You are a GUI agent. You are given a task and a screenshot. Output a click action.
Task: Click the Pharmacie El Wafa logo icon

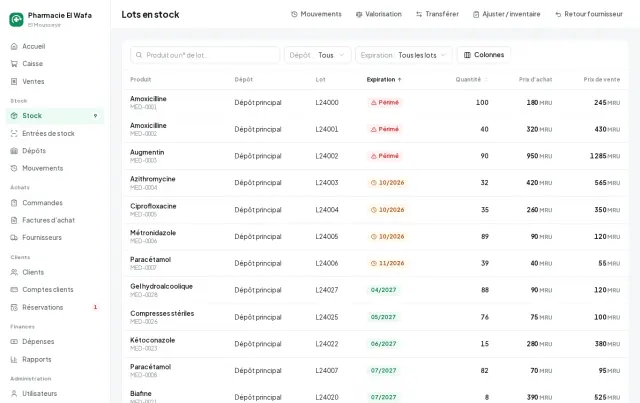pos(16,19)
